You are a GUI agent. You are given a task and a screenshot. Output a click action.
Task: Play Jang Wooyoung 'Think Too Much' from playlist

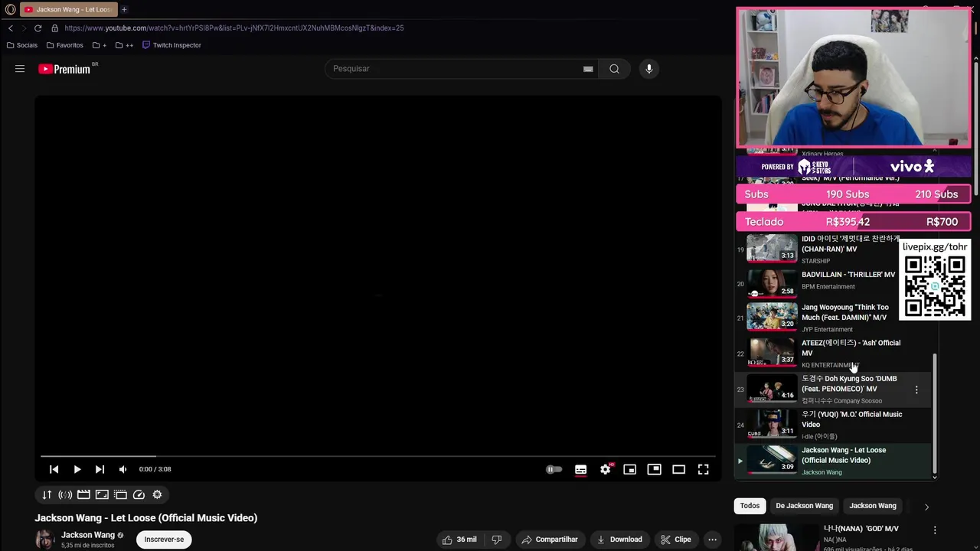834,318
